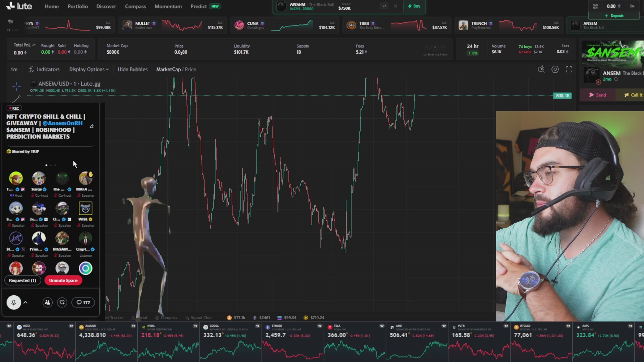The width and height of the screenshot is (644, 362).
Task: Go to the Portfolio section
Action: 77,6
